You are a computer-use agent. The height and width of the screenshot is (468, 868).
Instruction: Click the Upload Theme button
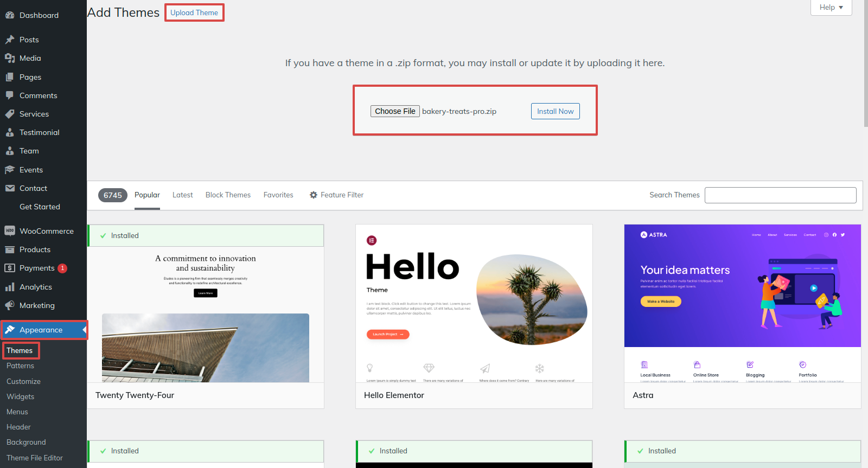[x=194, y=12]
